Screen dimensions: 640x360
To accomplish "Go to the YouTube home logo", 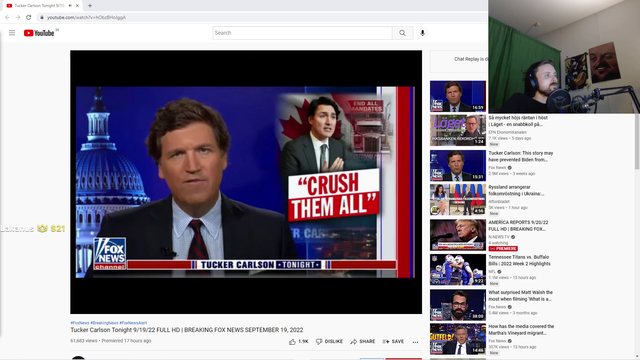I will (x=39, y=33).
